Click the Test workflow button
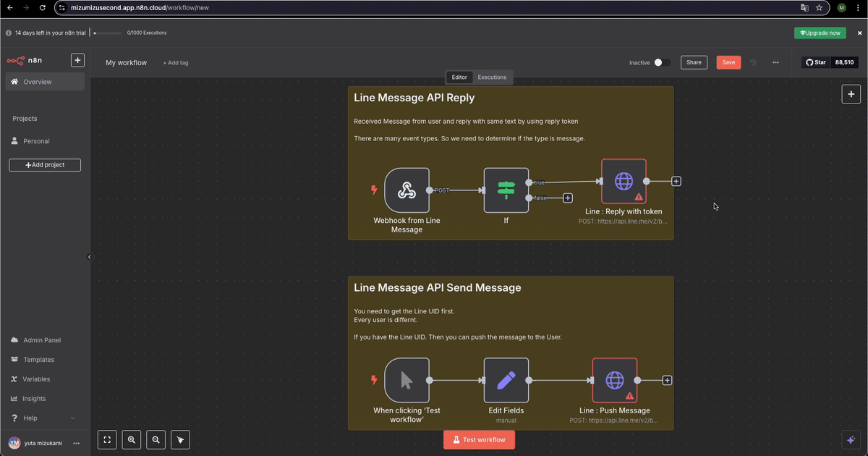Viewport: 868px width, 456px height. [479, 439]
